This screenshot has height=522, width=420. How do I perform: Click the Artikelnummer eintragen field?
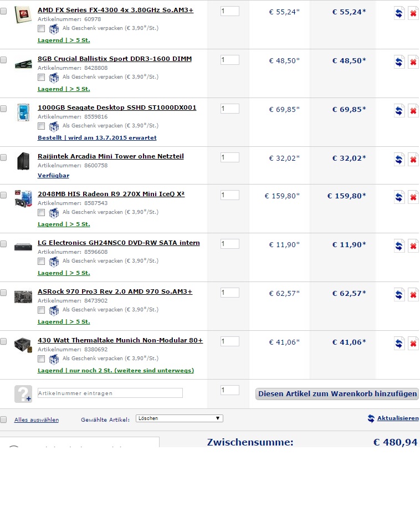[x=110, y=393]
